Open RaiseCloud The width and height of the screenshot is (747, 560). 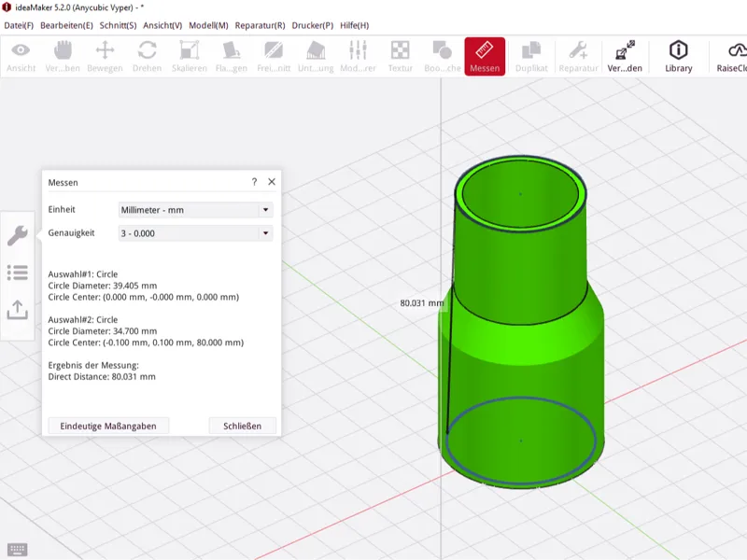pos(731,57)
